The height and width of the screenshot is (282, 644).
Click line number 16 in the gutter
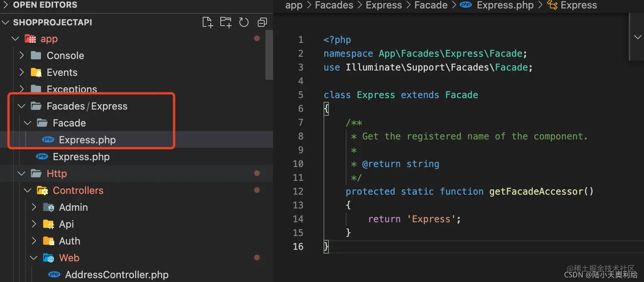(298, 246)
